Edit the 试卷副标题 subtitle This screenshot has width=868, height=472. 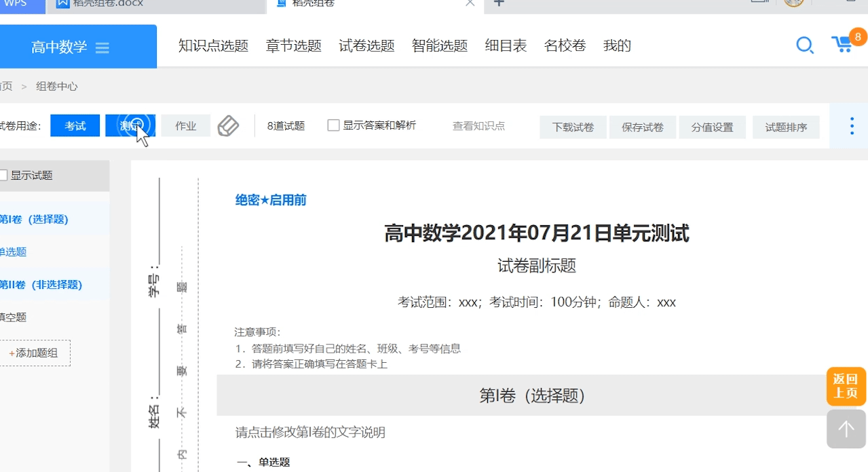pyautogui.click(x=537, y=266)
